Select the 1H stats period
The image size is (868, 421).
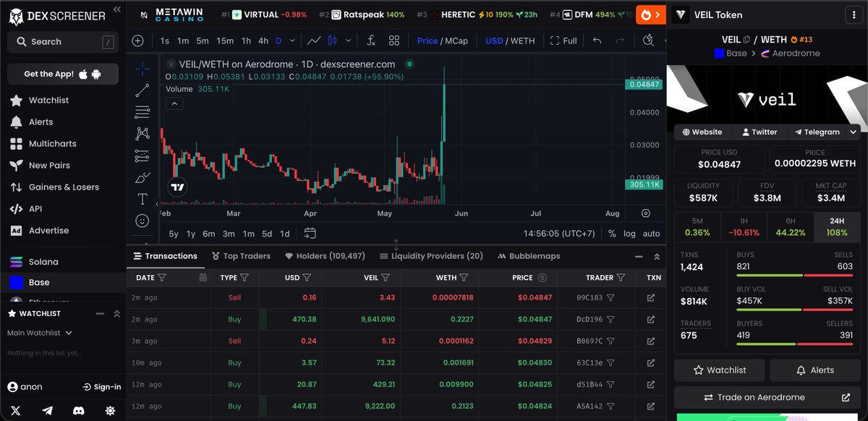coord(744,227)
